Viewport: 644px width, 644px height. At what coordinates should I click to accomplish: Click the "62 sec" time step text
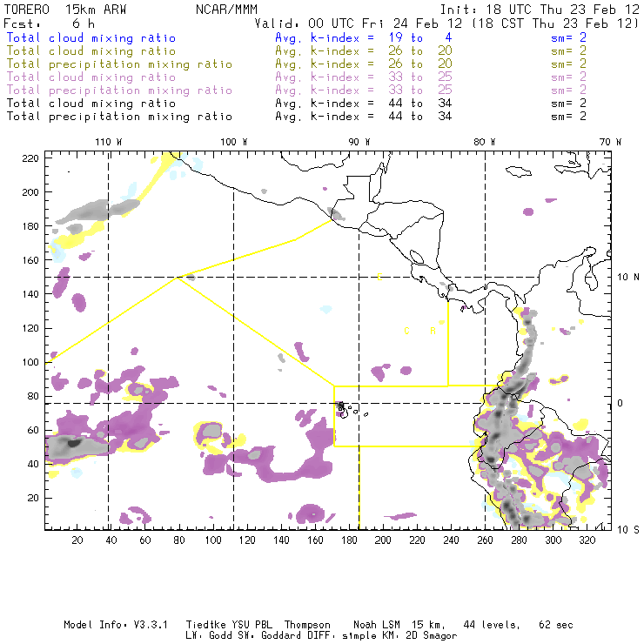pos(556,625)
